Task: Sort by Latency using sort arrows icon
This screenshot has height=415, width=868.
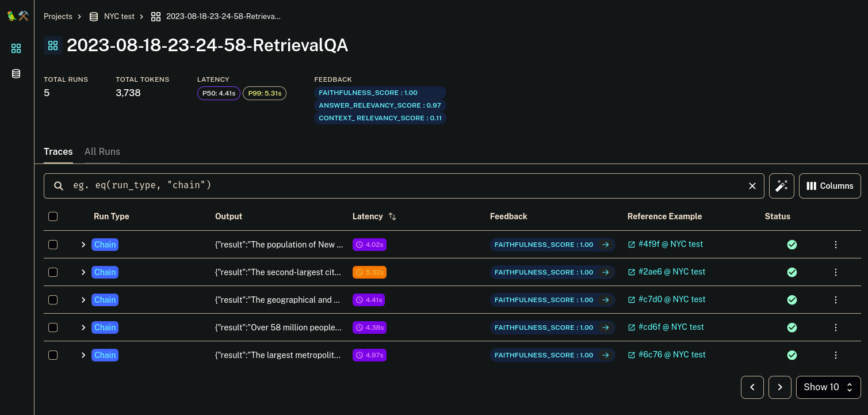Action: (x=392, y=216)
